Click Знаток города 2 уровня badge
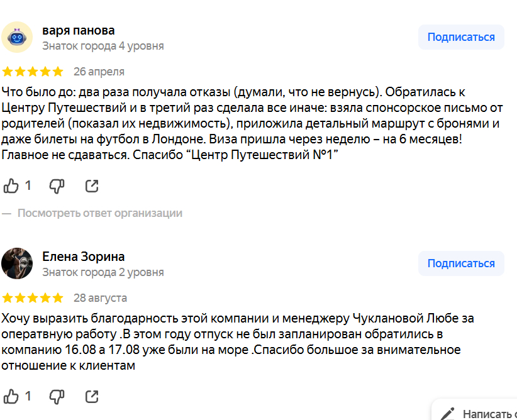The image size is (517, 420). 103,272
